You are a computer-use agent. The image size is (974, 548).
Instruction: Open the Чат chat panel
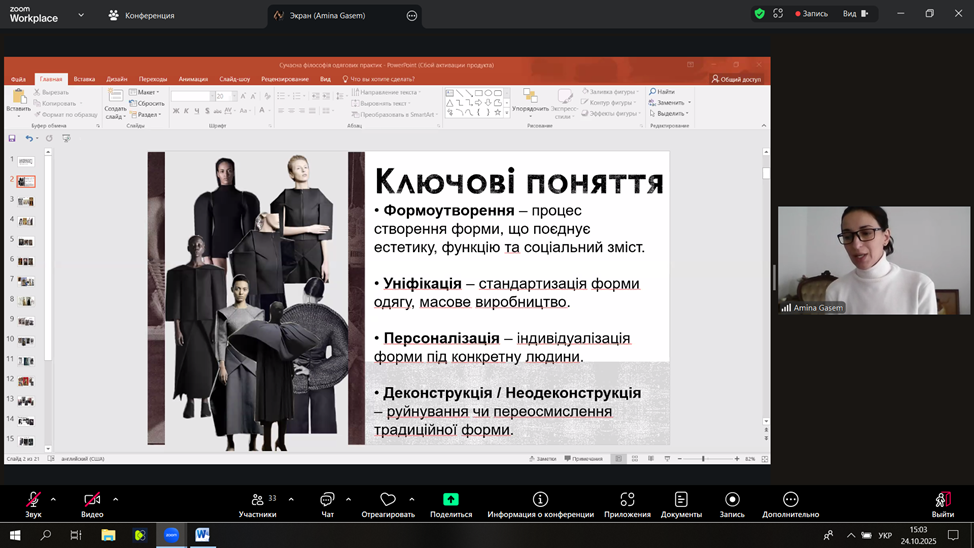click(x=327, y=501)
